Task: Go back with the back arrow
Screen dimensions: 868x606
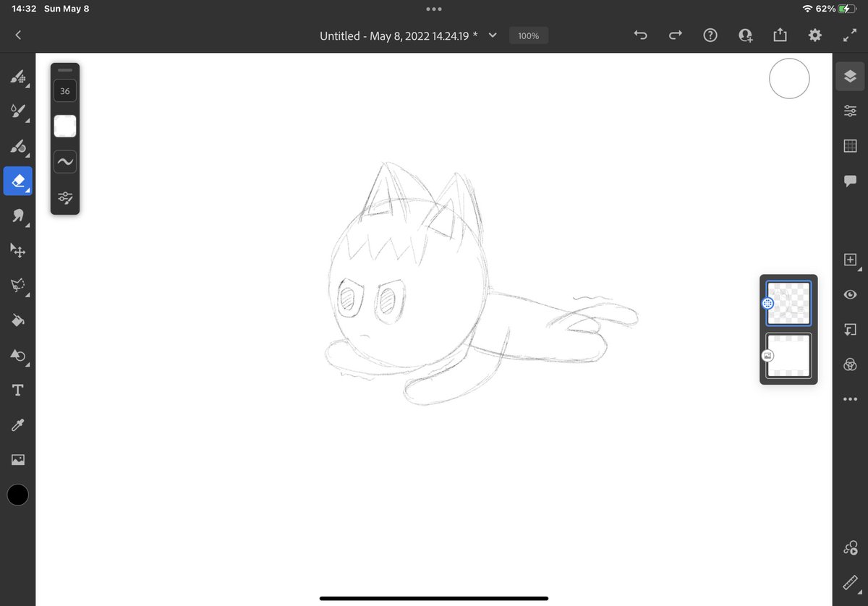Action: [18, 35]
